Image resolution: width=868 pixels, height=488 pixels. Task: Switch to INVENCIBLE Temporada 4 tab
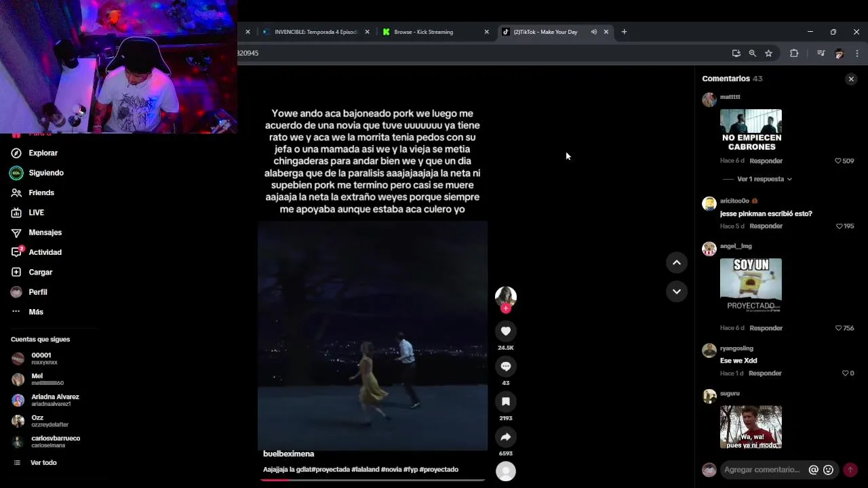(316, 32)
